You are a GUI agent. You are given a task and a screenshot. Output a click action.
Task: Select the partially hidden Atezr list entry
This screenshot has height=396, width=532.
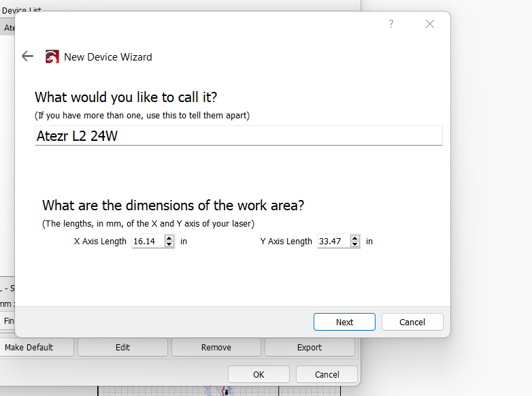8,28
